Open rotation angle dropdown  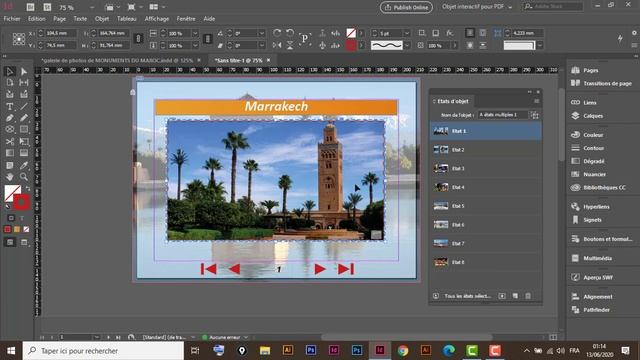click(x=262, y=33)
